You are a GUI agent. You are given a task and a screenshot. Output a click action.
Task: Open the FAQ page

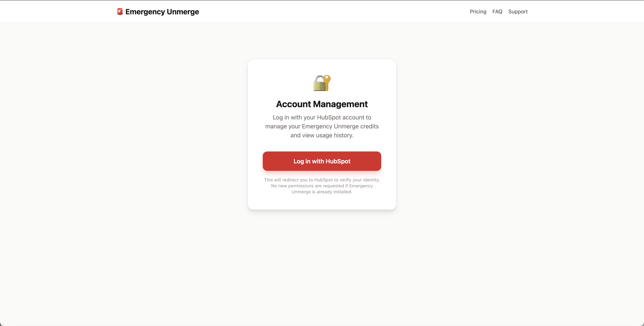point(497,12)
